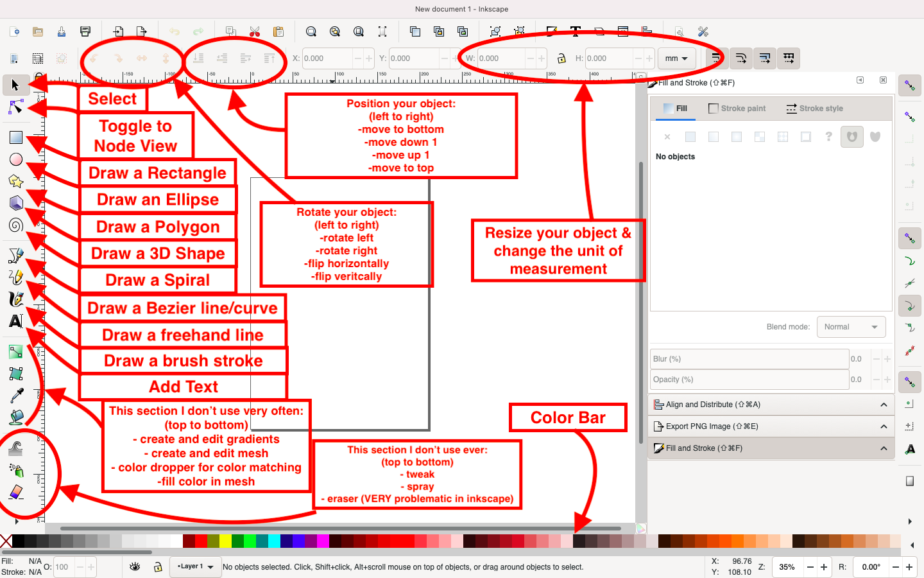
Task: Open the mm units dropdown
Action: (676, 58)
